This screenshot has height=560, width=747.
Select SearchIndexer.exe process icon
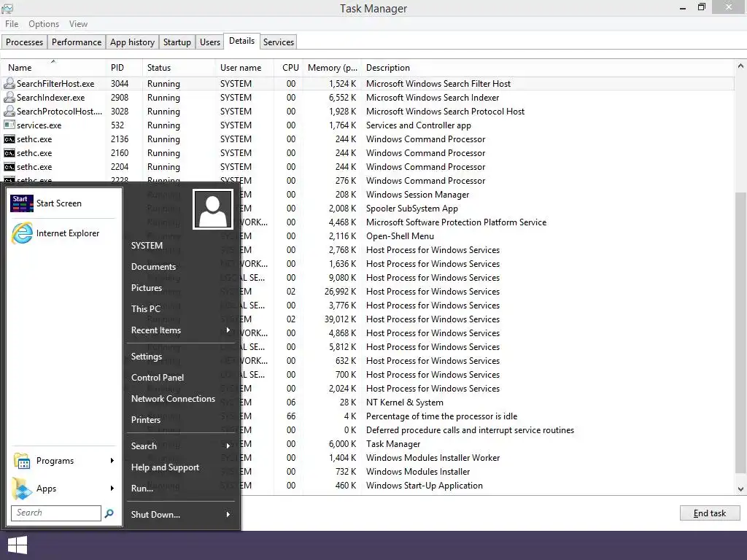(9, 97)
